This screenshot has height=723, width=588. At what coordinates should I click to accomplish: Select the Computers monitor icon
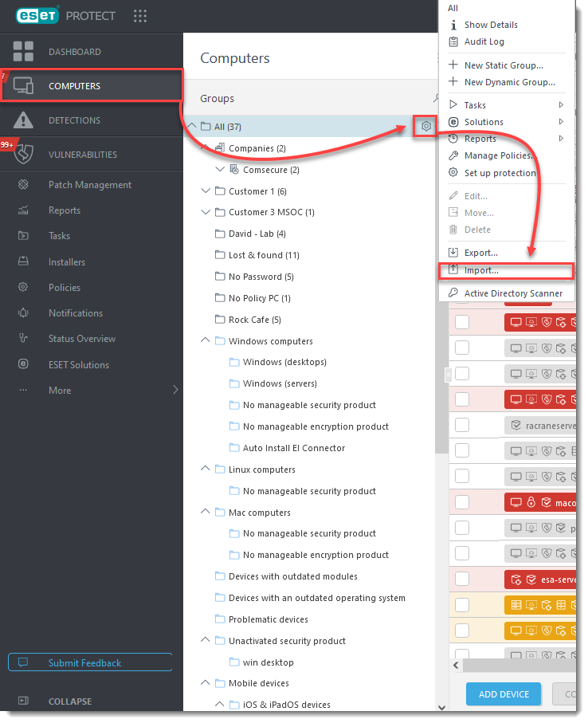coord(23,86)
